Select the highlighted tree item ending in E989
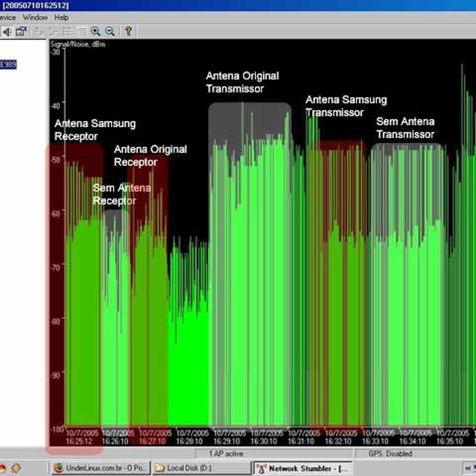The image size is (476, 476). click(8, 64)
